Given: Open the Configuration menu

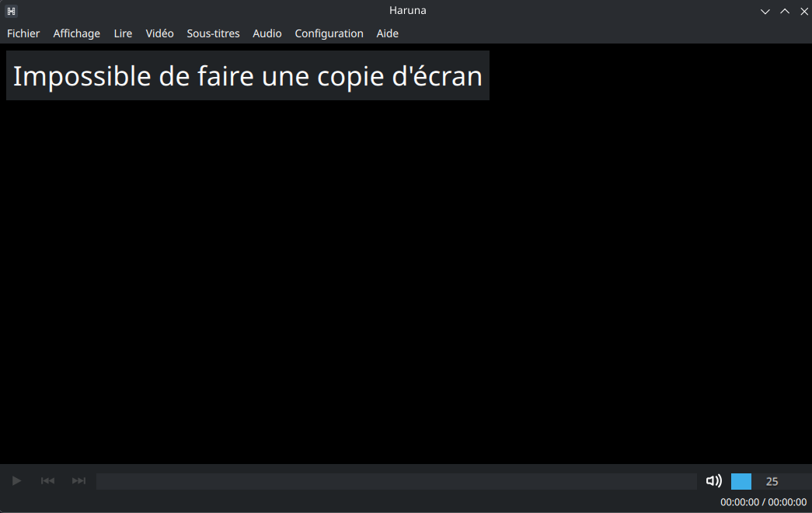Looking at the screenshot, I should pos(329,33).
